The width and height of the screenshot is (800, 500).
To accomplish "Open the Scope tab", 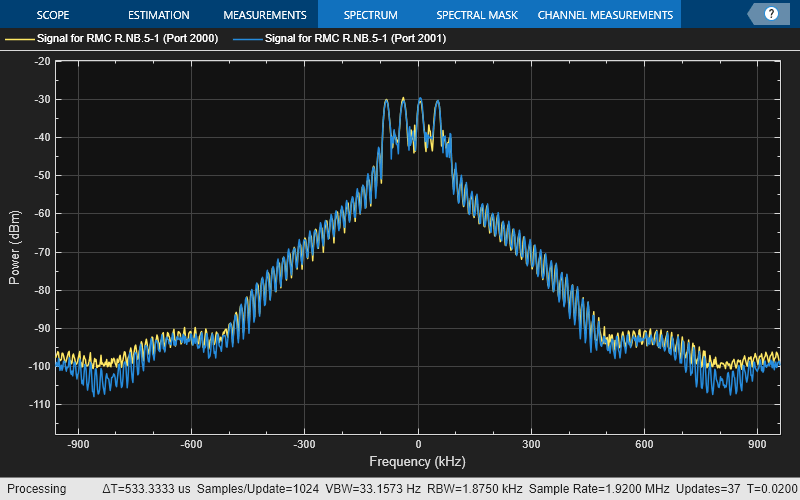I will 53,15.
